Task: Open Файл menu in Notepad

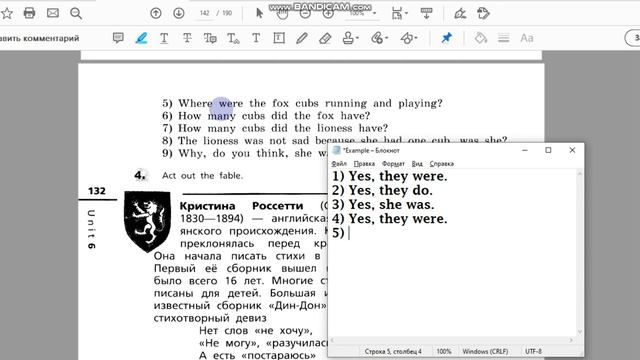Action: pos(339,164)
